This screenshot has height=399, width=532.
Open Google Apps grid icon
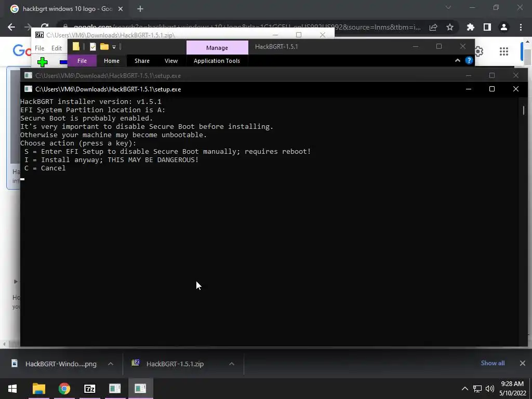click(x=504, y=51)
